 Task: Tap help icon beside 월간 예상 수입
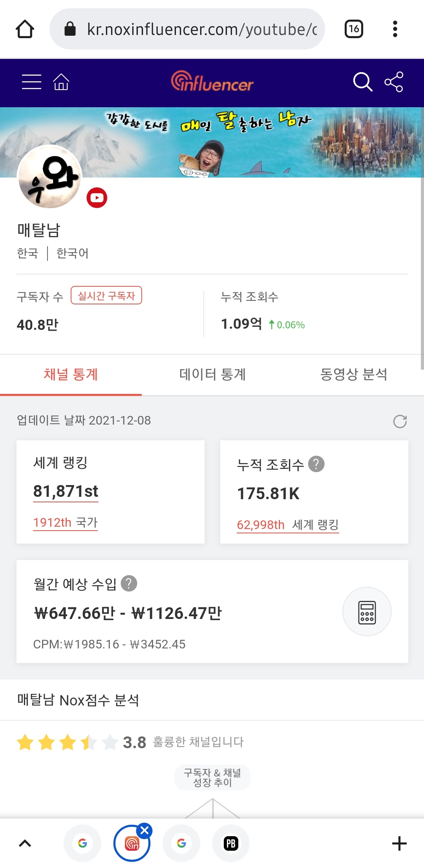point(129,583)
